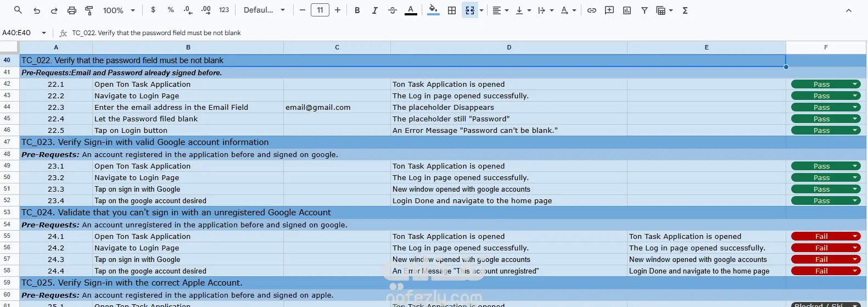This screenshot has width=868, height=307.
Task: Select cell containing email@gmail.com
Action: [x=337, y=107]
